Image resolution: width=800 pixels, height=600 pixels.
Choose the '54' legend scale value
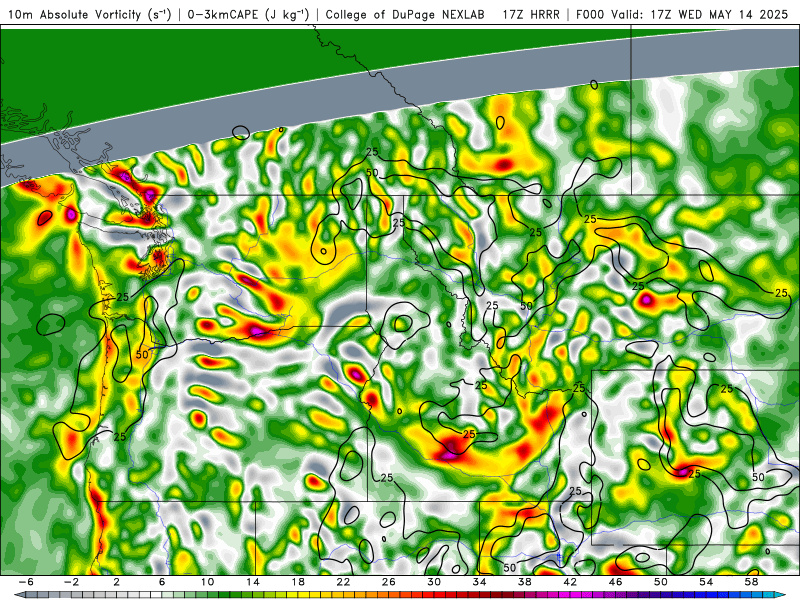coord(706,582)
